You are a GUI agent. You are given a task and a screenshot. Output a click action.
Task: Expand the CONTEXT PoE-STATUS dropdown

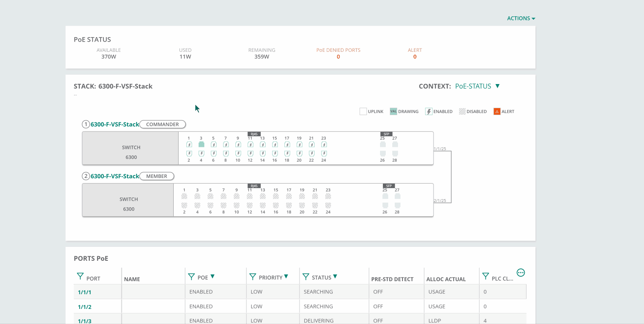[497, 86]
